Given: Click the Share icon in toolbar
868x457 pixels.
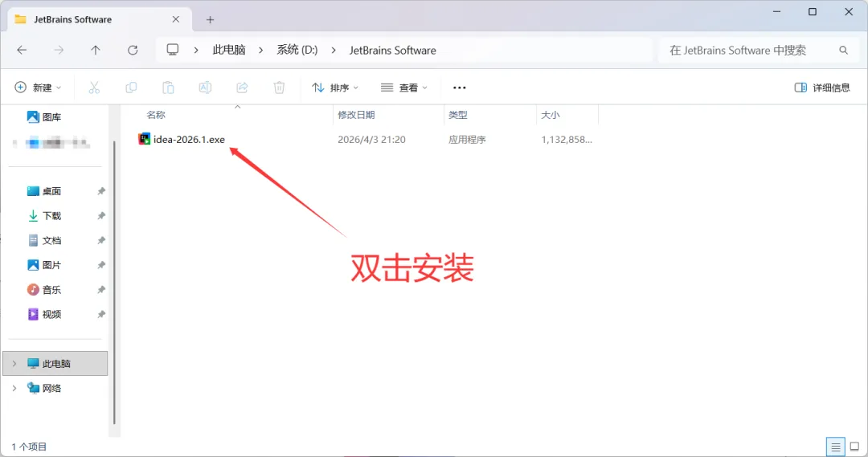Looking at the screenshot, I should (x=242, y=88).
